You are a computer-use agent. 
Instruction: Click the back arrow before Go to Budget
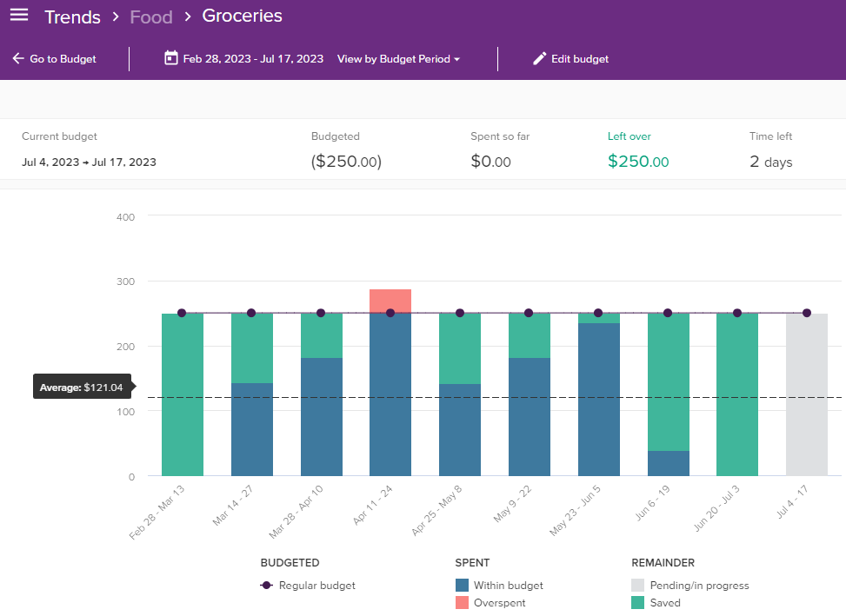pos(17,58)
